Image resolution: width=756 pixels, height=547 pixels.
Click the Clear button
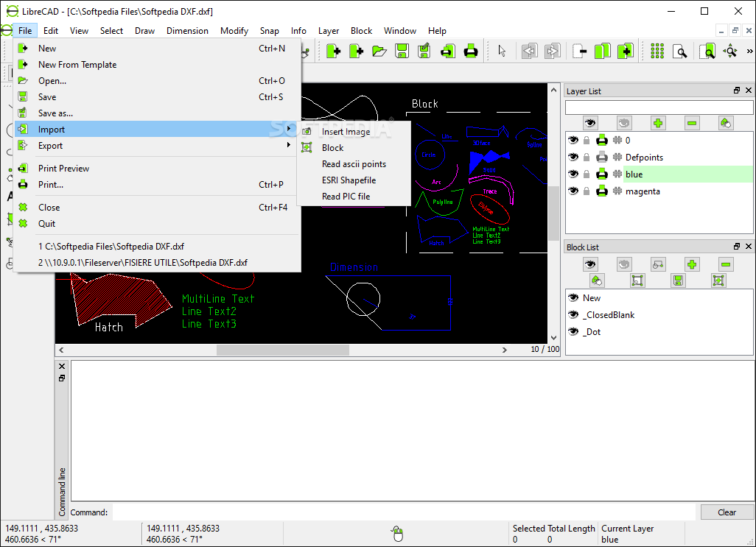(x=727, y=512)
